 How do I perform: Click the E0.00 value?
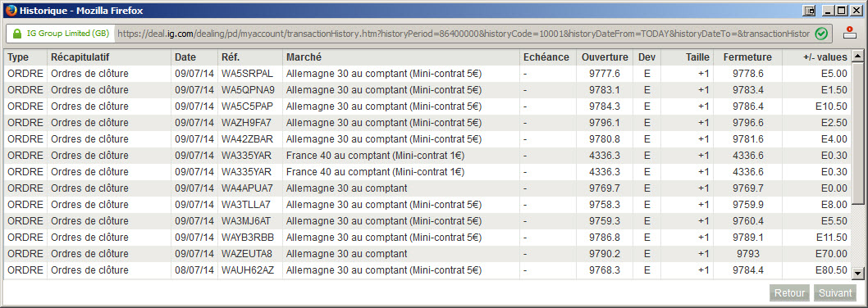834,188
